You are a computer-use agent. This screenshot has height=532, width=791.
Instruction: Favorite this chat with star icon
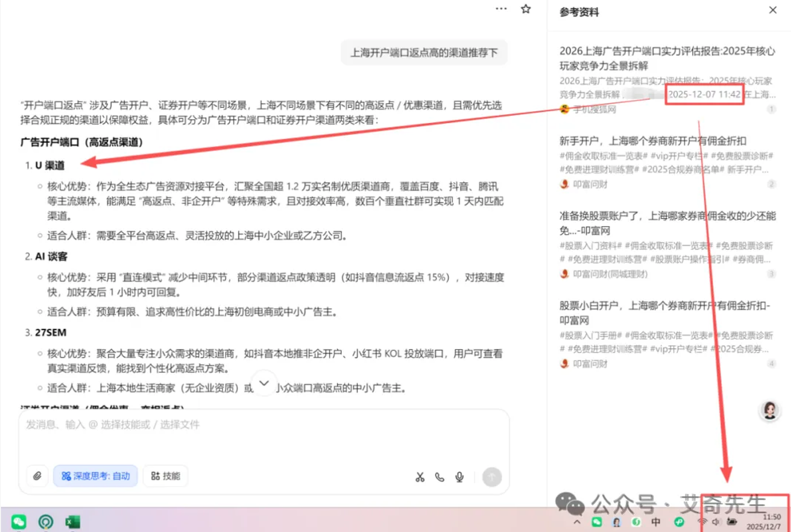click(x=526, y=9)
